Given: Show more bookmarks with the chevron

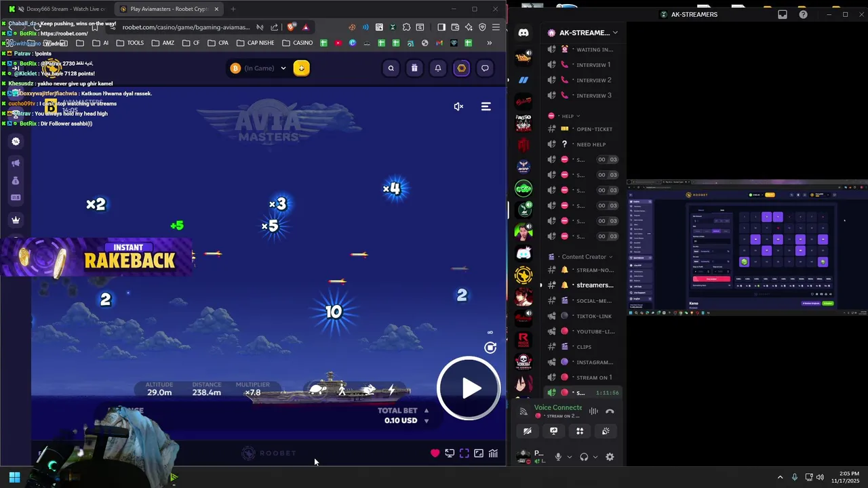Looking at the screenshot, I should (489, 43).
